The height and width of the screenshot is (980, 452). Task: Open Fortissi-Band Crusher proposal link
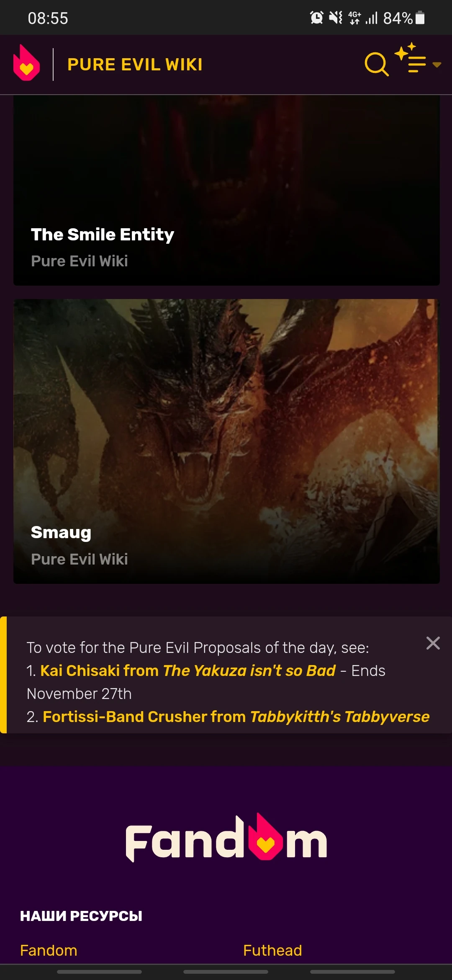[x=236, y=717]
